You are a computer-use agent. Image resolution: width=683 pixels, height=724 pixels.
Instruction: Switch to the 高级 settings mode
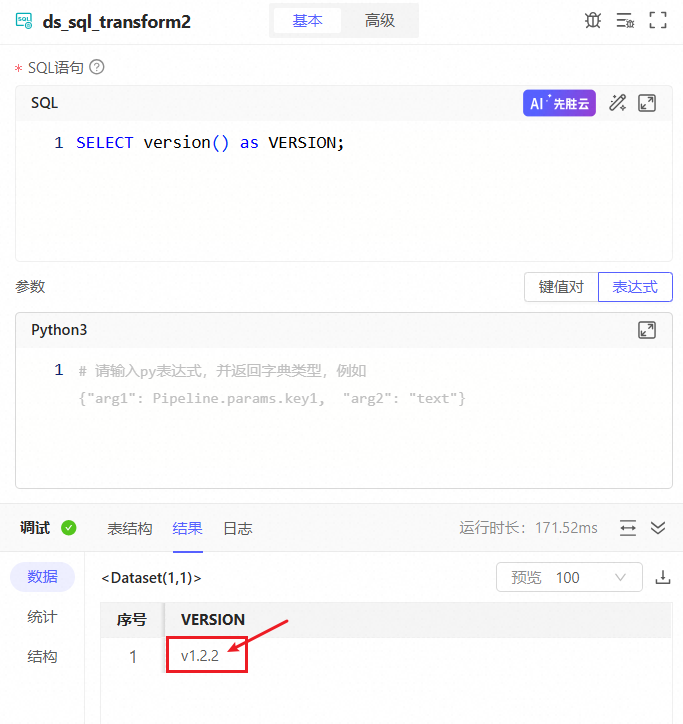point(380,21)
